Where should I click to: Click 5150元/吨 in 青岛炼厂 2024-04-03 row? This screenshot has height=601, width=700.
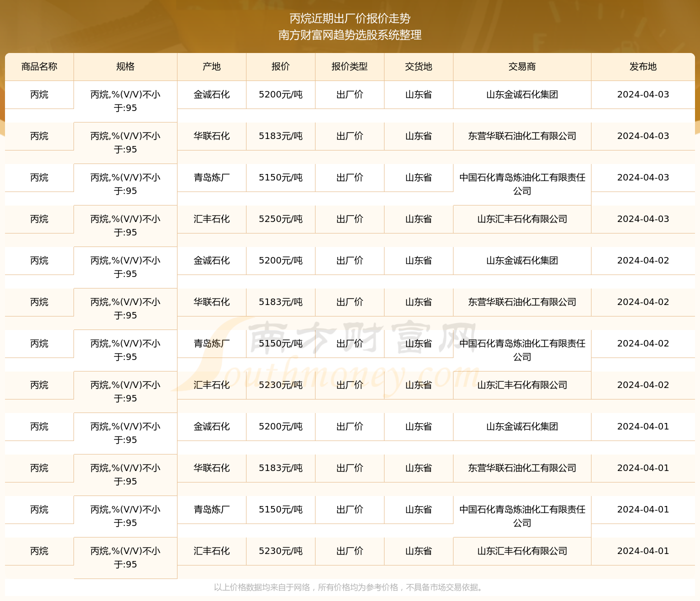[280, 177]
